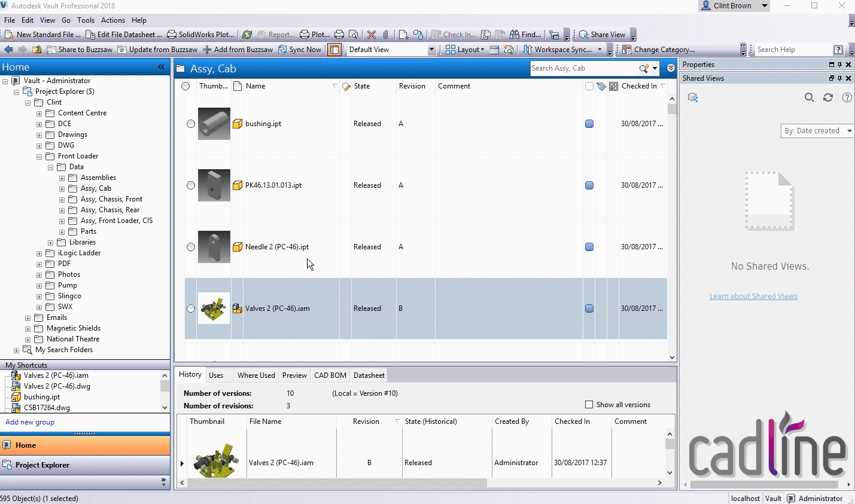Click the help question mark beside Search Help
The width and height of the screenshot is (855, 504).
coord(838,50)
